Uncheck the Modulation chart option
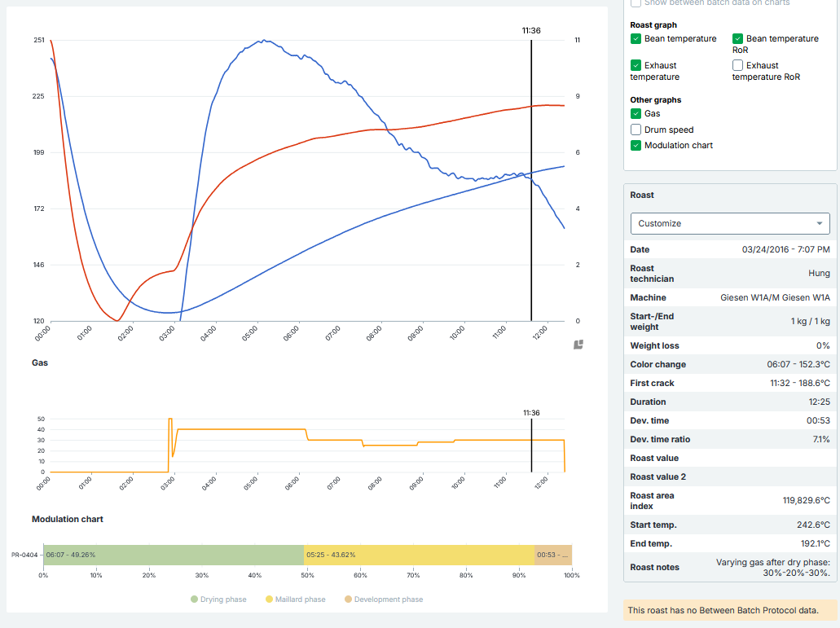 coord(635,145)
